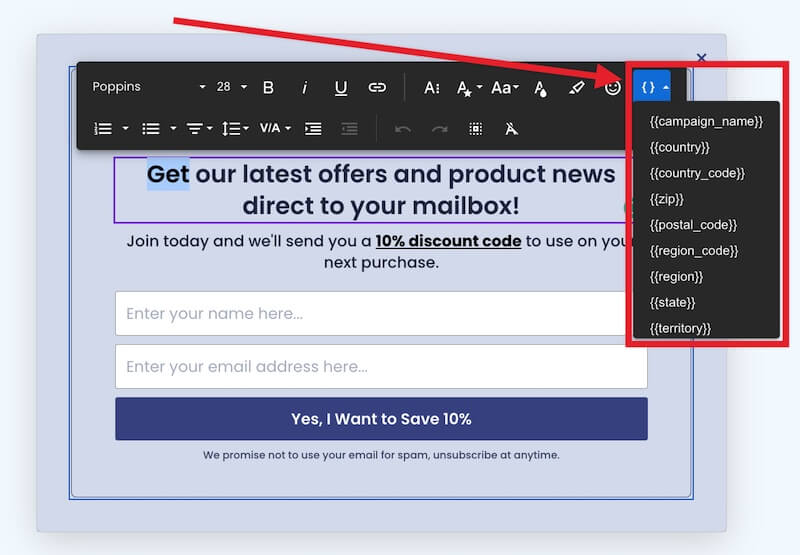
Task: Expand the ordered list style arrow
Action: coord(126,129)
